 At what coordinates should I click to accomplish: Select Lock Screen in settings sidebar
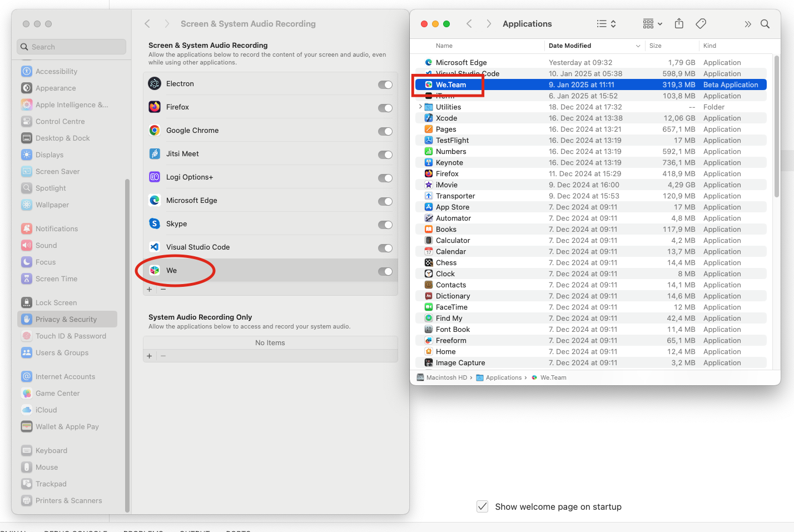(56, 303)
